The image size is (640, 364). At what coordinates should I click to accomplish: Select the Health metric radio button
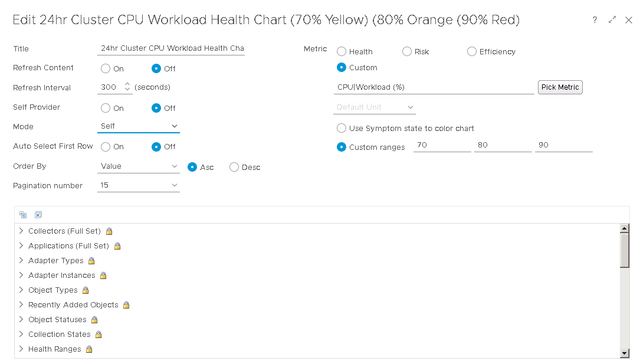pos(342,52)
